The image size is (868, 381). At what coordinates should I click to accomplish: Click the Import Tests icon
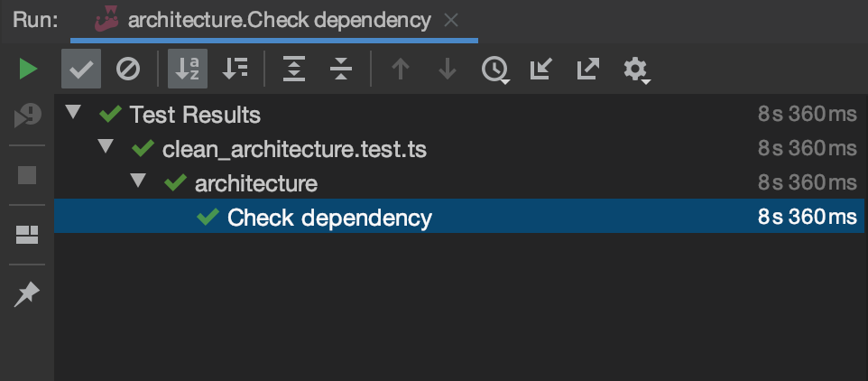(x=540, y=70)
